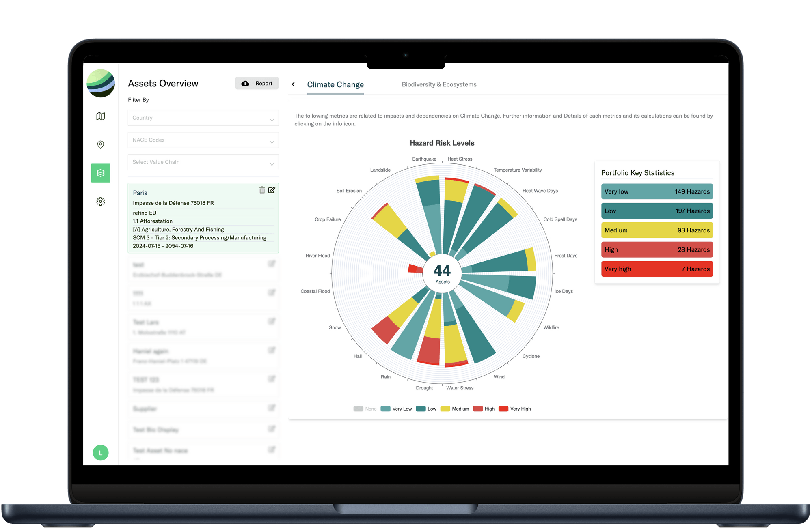812x529 pixels.
Task: Select the Test Lars asset card
Action: [203, 327]
